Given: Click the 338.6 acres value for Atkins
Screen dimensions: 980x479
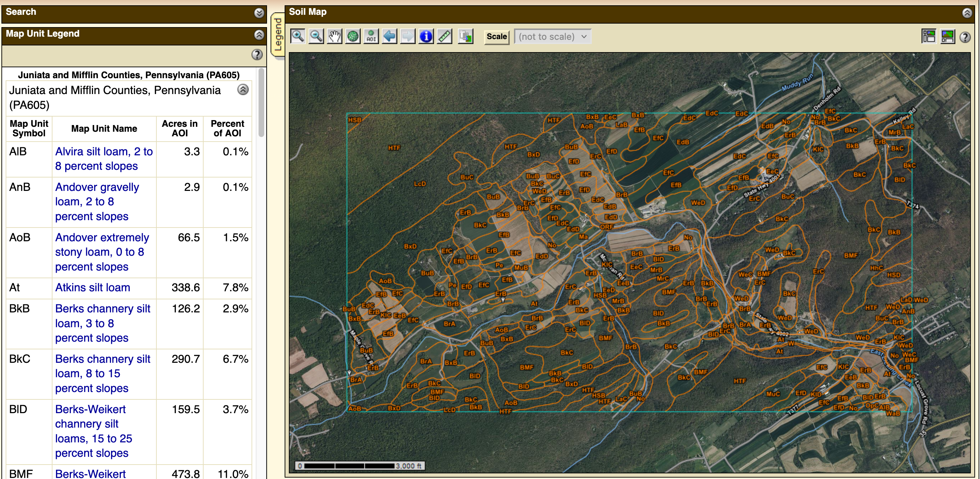Looking at the screenshot, I should point(186,288).
